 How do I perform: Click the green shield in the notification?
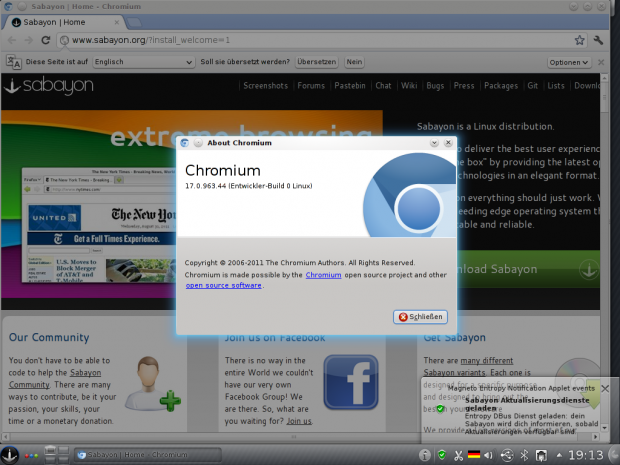[440, 408]
